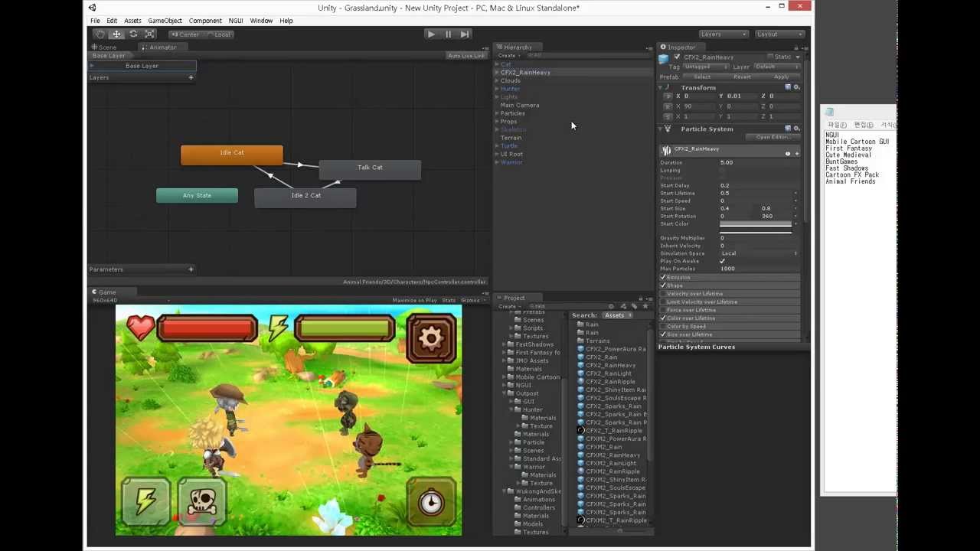Open the Gizmos dropdown in Game view
This screenshot has height=551, width=980.
[x=472, y=301]
